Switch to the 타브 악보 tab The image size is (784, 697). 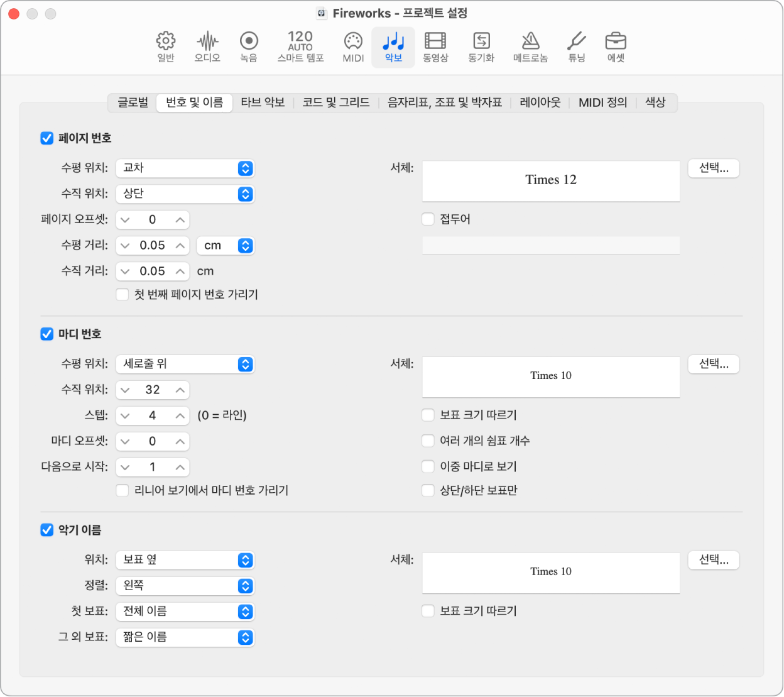tap(263, 102)
